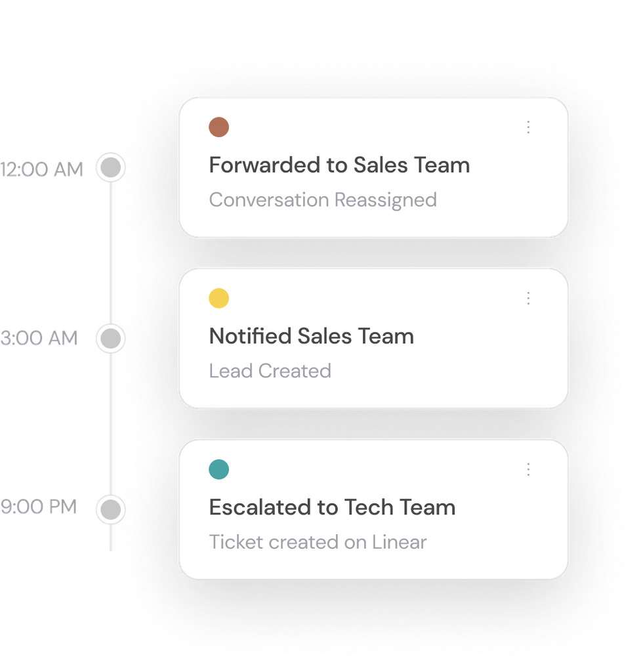Select the 3:00 AM timeline marker
The height and width of the screenshot is (672, 641).
click(111, 339)
